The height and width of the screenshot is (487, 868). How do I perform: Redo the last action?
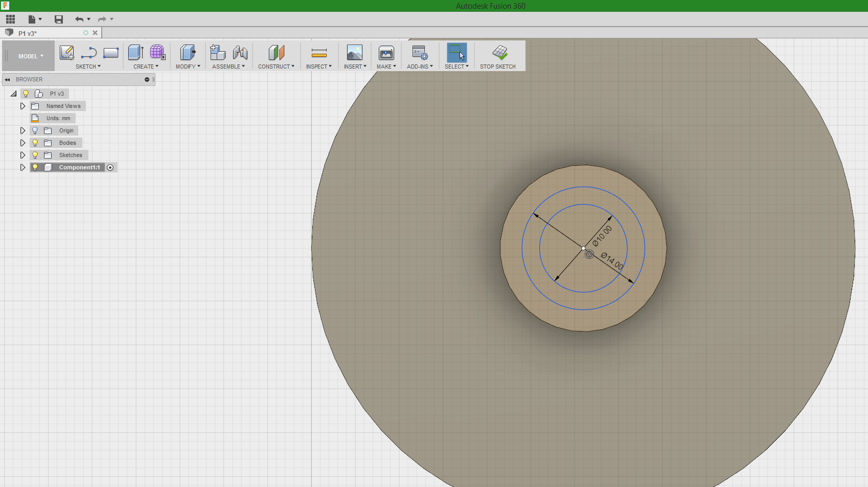click(x=102, y=19)
